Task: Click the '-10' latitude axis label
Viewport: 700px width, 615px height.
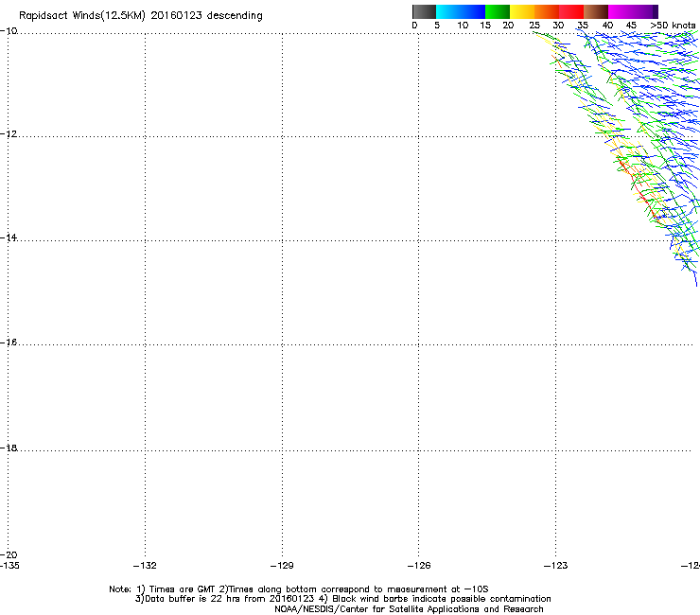Action: pos(9,31)
